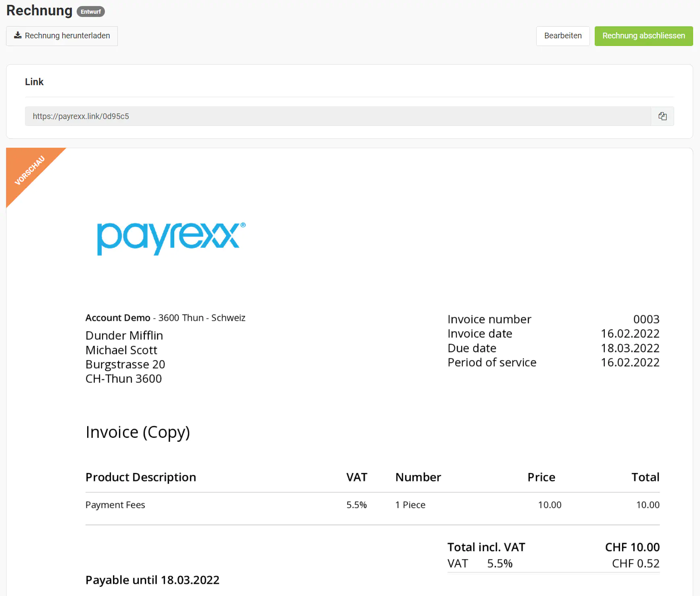The height and width of the screenshot is (596, 700).
Task: Click the CHF 10.00 total amount
Action: click(x=632, y=547)
